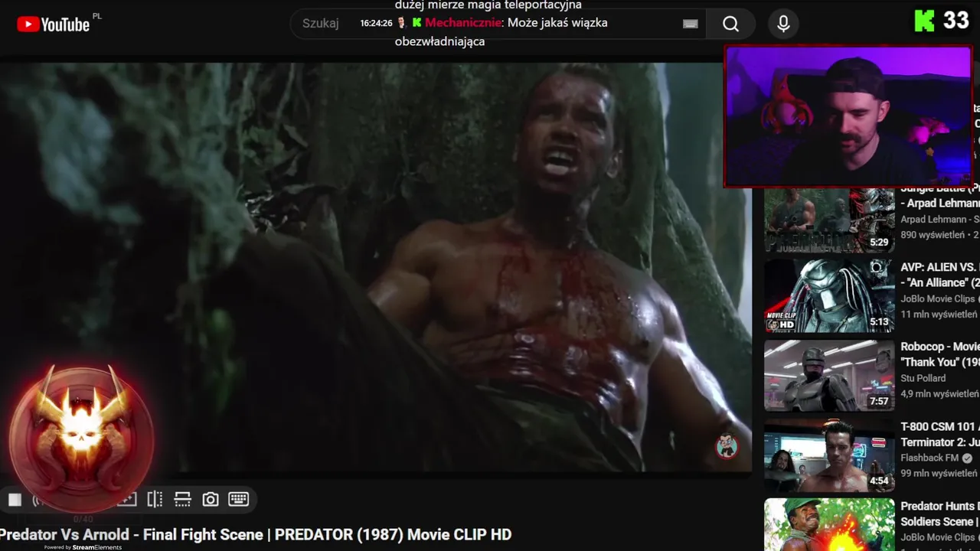The image size is (980, 551).
Task: Open the Predator Hunts Soldiers Scene thumbnail
Action: pos(829,525)
